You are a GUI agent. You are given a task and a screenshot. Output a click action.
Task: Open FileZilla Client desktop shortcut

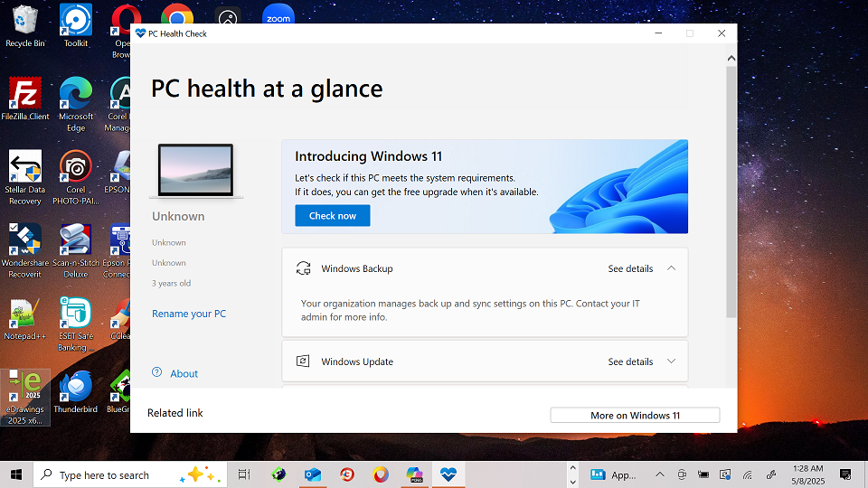point(25,94)
